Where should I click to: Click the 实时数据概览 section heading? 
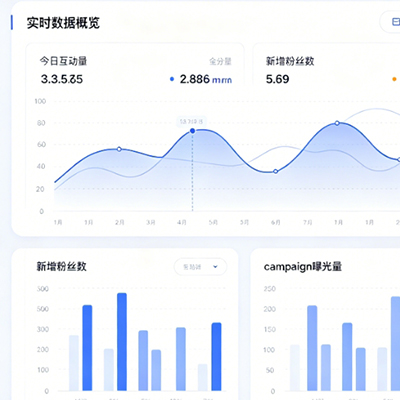(x=63, y=23)
